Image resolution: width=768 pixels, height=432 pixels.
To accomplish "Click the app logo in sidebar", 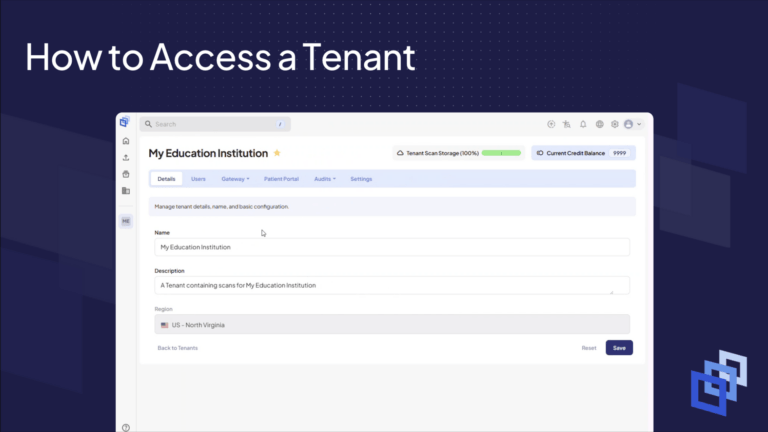I will (124, 121).
